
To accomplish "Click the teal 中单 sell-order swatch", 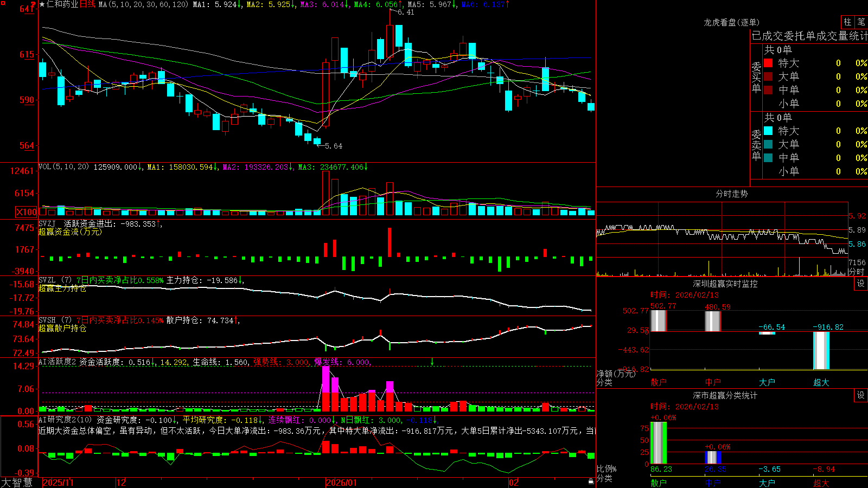I will click(768, 158).
